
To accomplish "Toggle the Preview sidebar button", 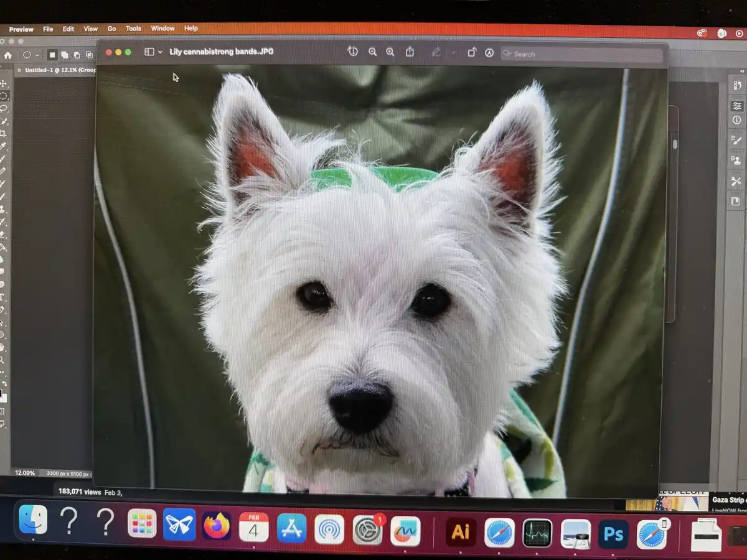I will pos(149,52).
